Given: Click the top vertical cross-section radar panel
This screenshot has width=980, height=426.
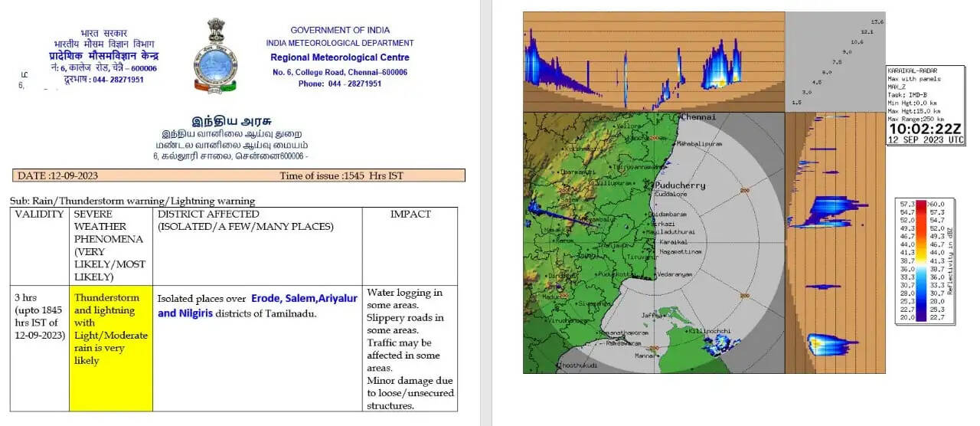Looking at the screenshot, I should [x=653, y=61].
